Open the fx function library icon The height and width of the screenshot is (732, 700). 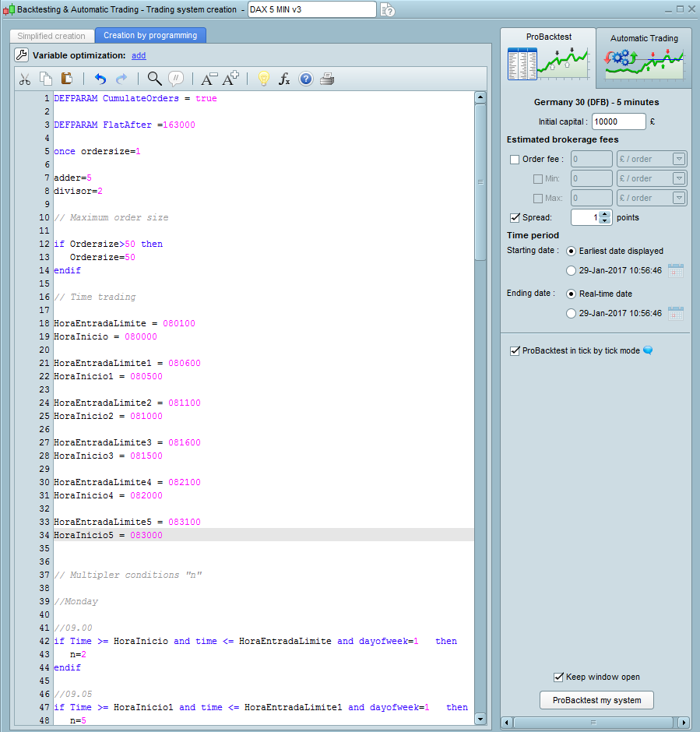click(x=284, y=79)
